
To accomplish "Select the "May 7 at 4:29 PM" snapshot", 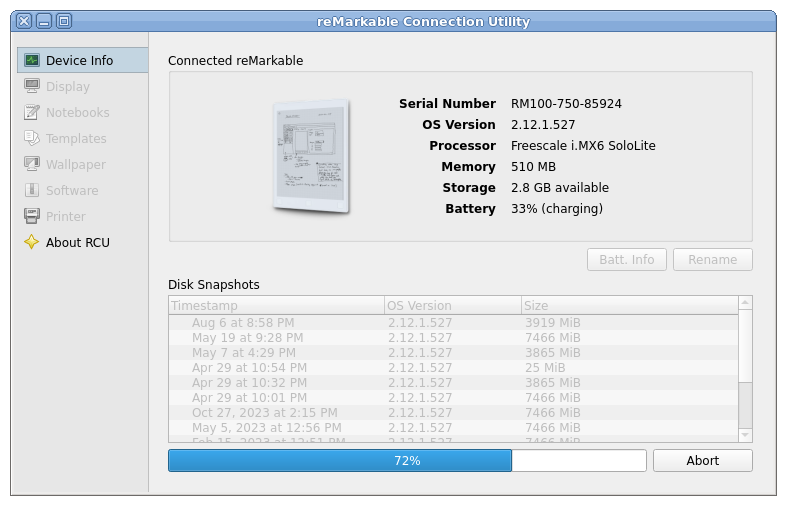I will pos(454,353).
